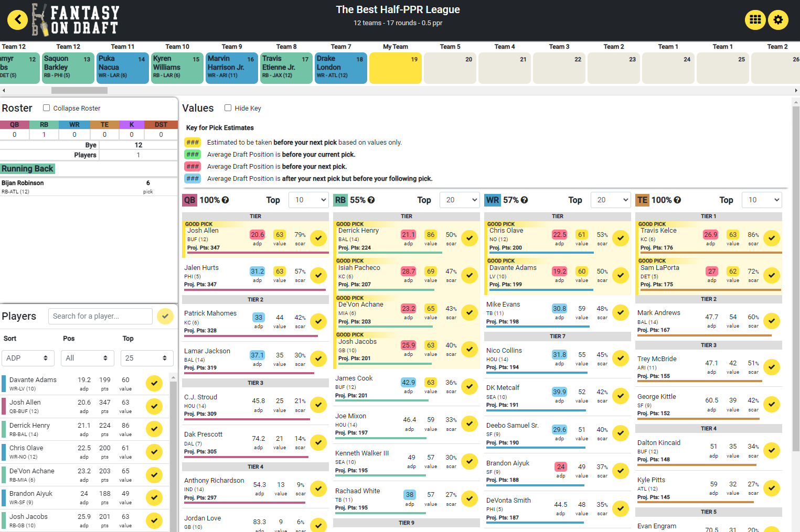Draft DK Metcalf with the check button
Screen dimensions: 800x532
[621, 396]
